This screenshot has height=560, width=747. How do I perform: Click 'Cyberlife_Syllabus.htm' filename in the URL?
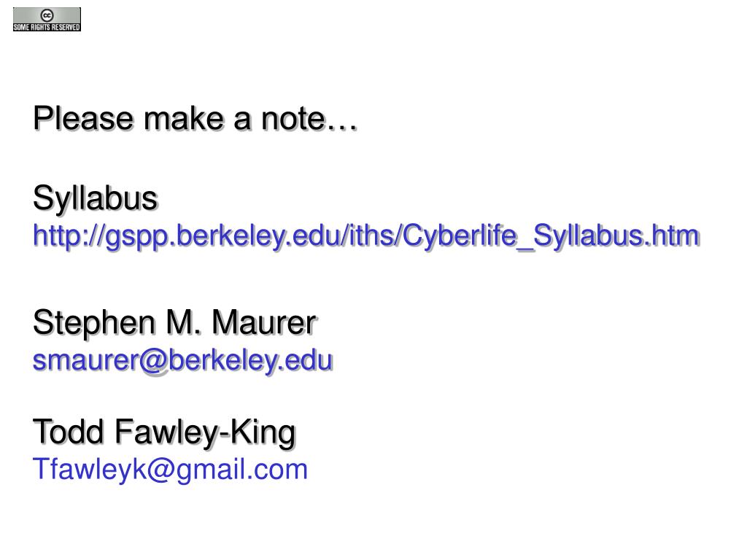click(551, 236)
